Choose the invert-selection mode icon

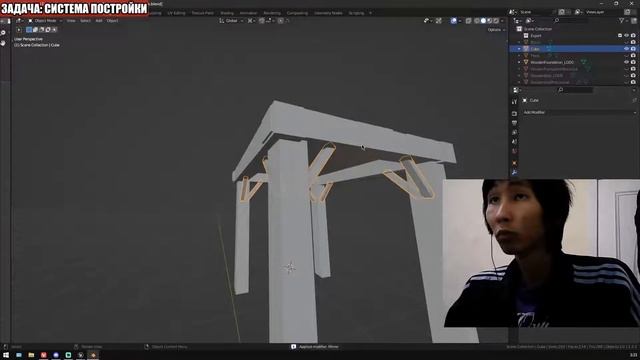click(48, 29)
